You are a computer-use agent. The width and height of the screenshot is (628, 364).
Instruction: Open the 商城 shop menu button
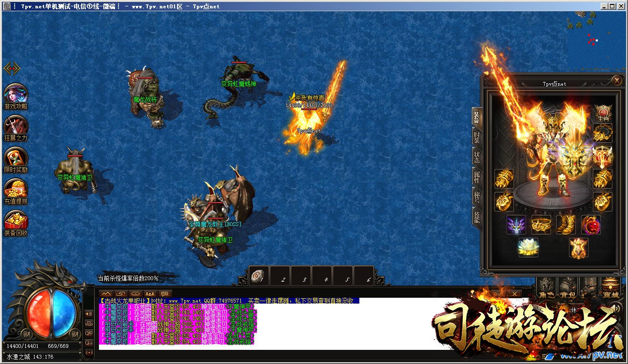pyautogui.click(x=610, y=288)
